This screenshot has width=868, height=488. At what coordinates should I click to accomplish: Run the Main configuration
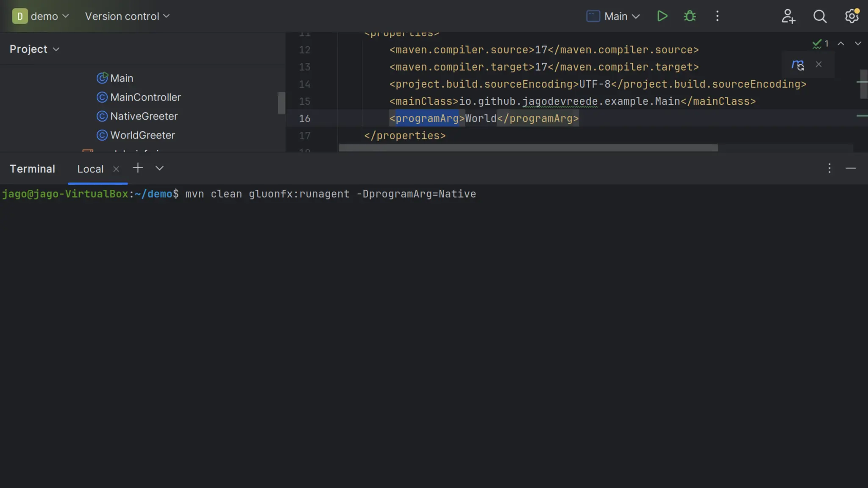tap(662, 16)
